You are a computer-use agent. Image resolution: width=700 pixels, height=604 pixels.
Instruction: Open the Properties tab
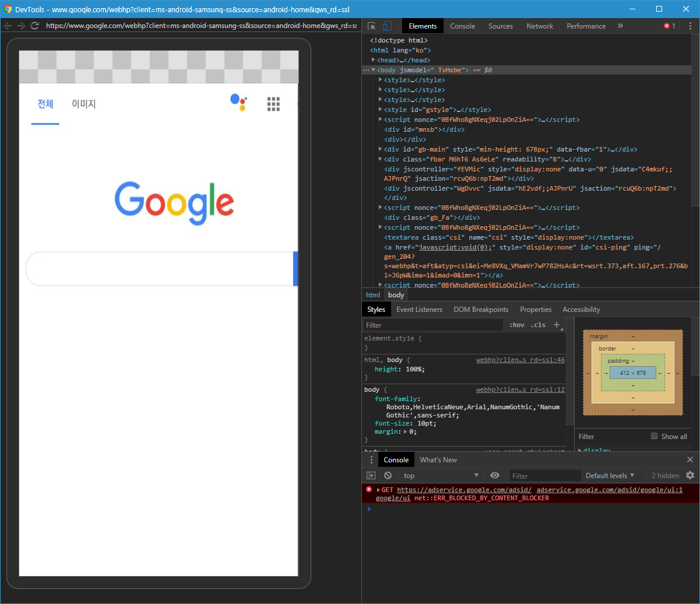pyautogui.click(x=536, y=310)
